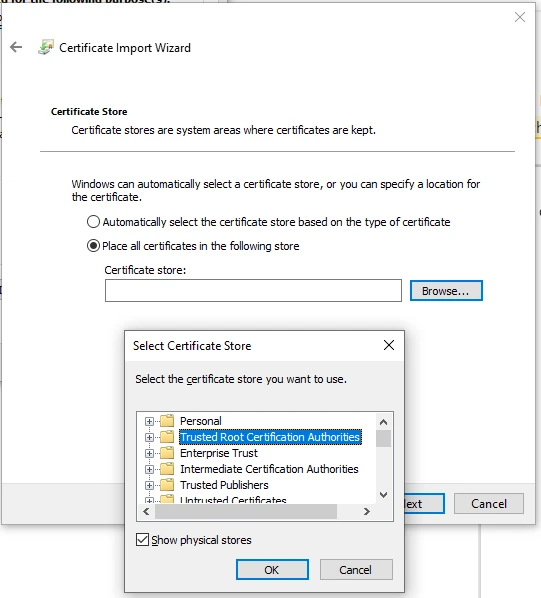The image size is (541, 598).
Task: Click the Personal folder icon
Action: coord(167,421)
